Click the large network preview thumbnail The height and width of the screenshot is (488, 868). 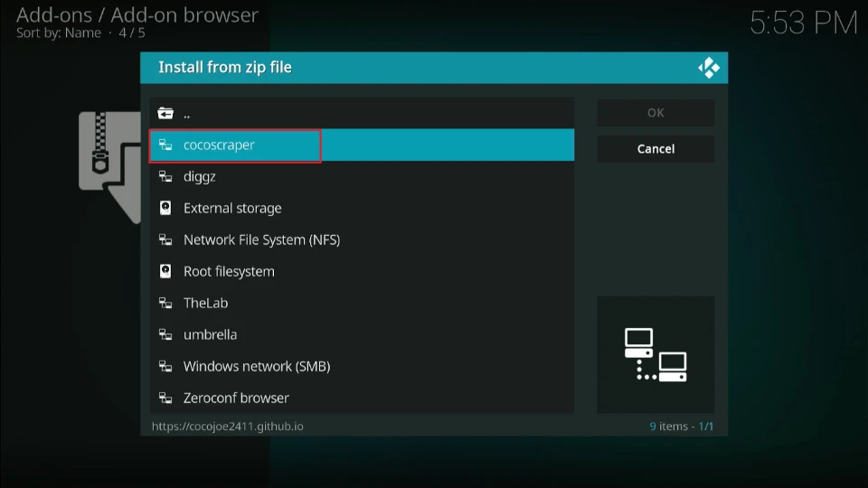(656, 354)
